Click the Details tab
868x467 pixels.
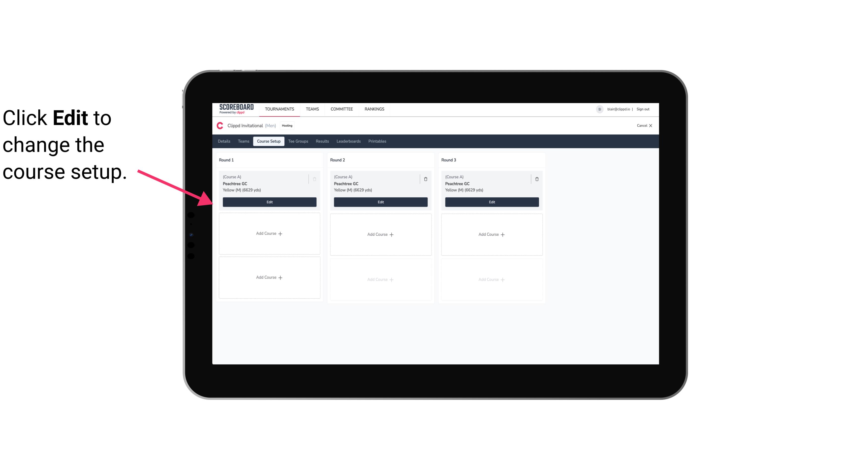(x=225, y=141)
